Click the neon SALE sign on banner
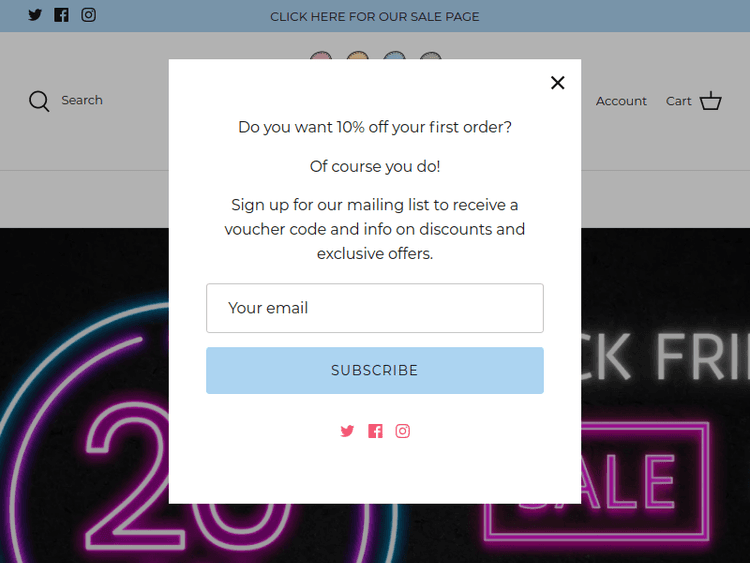Screen dimensions: 750x563 645,485
